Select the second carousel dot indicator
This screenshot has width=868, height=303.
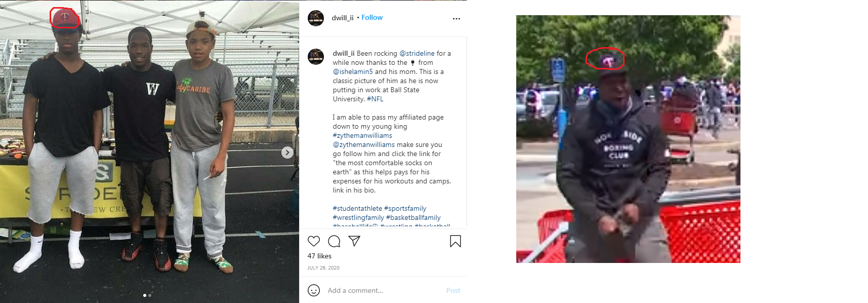150,295
